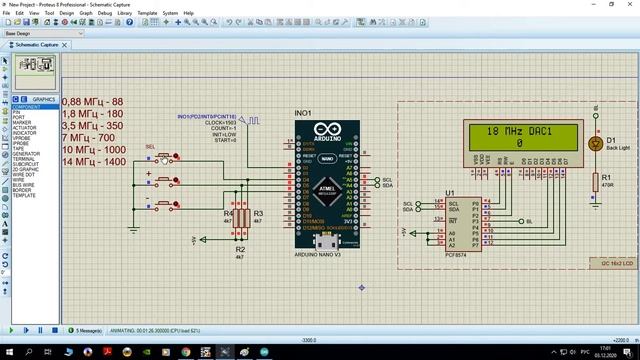Click Rotate Clockwise icon

tap(5, 256)
